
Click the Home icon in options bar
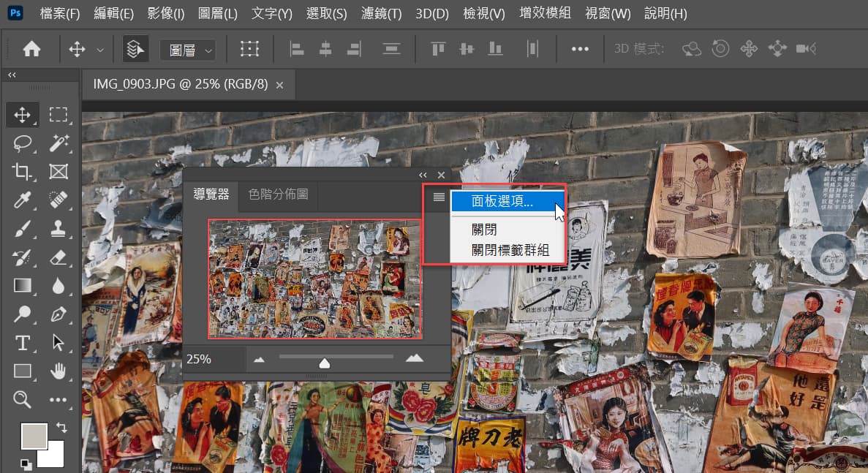click(31, 49)
